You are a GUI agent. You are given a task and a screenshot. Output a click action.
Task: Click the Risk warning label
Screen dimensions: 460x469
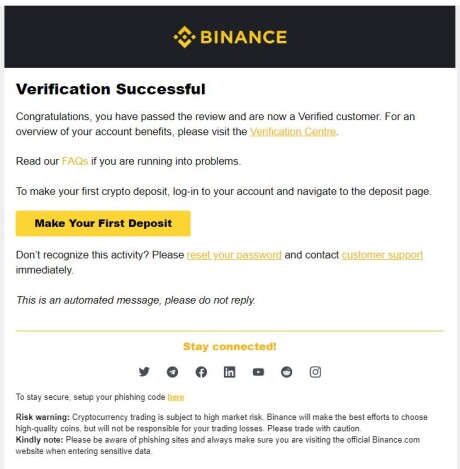coord(42,417)
